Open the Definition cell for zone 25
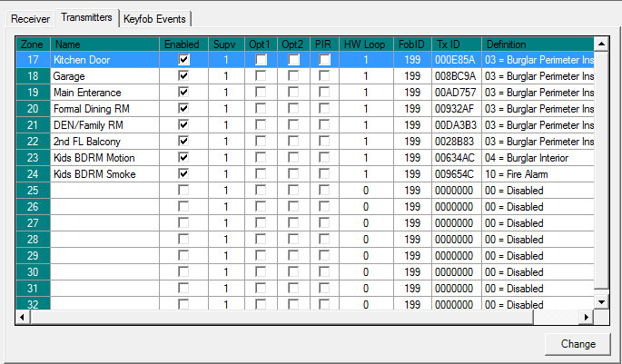The height and width of the screenshot is (364, 622). click(538, 191)
